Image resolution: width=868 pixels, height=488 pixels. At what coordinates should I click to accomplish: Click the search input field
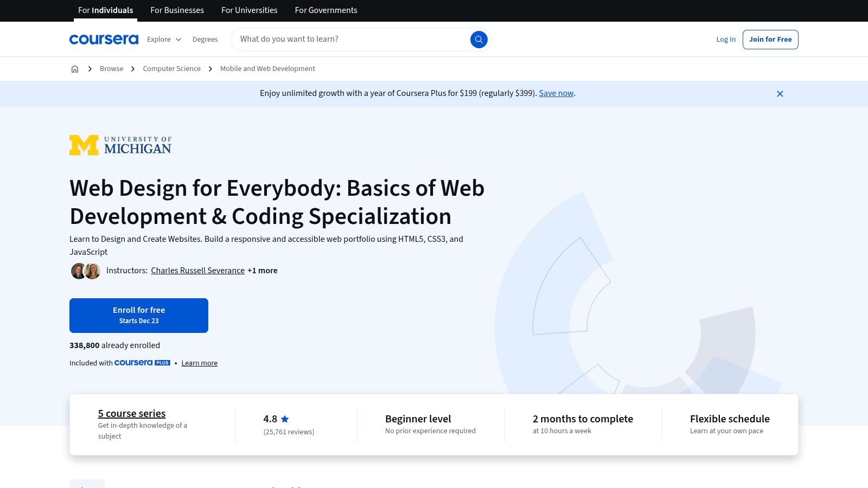tap(347, 39)
